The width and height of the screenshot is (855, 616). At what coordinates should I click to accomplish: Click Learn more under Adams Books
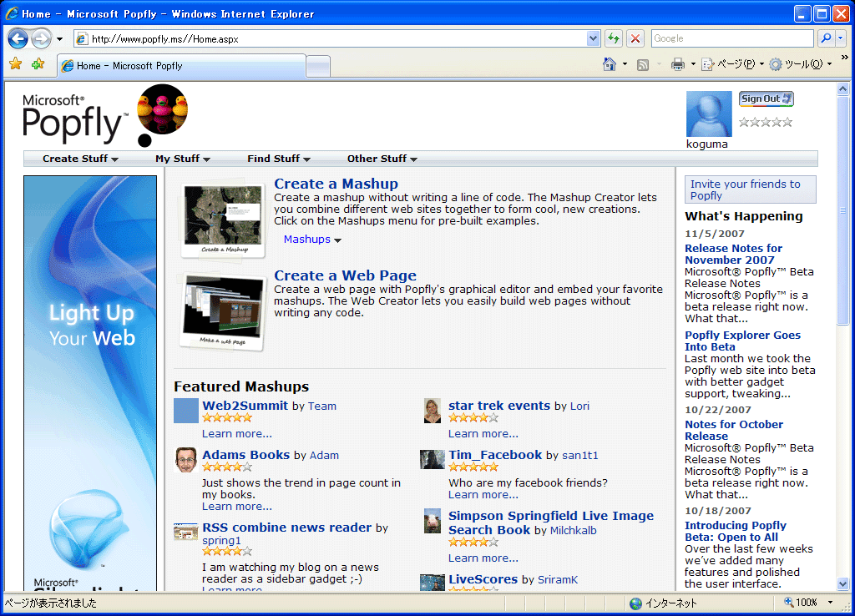(x=236, y=507)
